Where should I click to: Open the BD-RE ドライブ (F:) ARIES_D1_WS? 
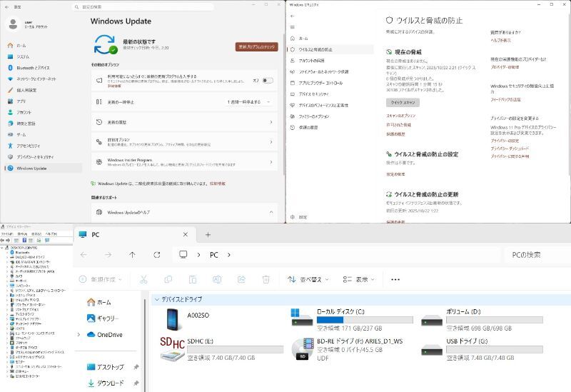pos(347,349)
